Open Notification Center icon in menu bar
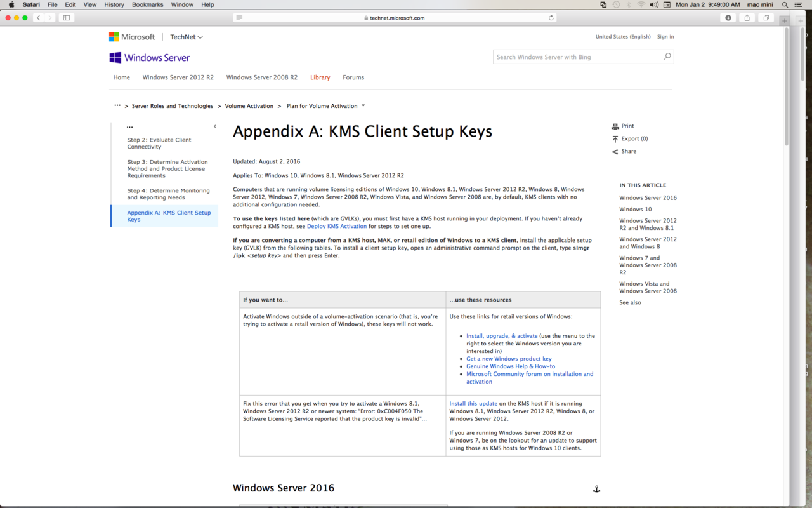Viewport: 812px width, 508px height. pyautogui.click(x=799, y=4)
